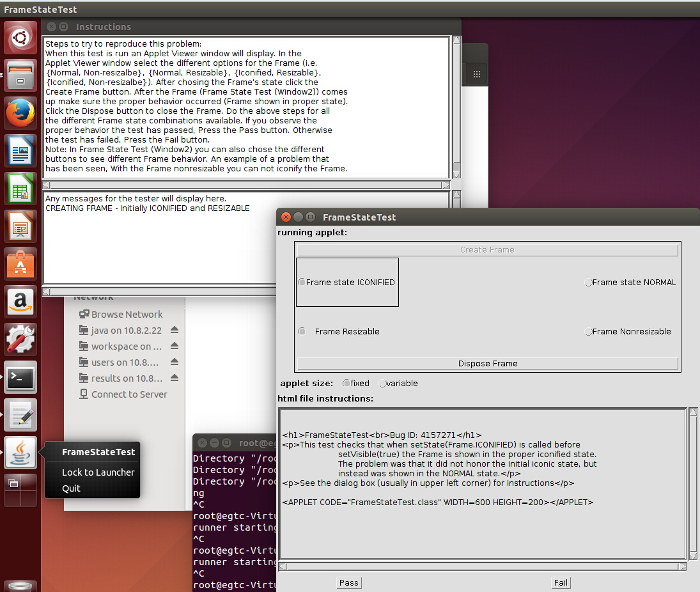Screen dimensions: 700x592
Task: Open Firefox from the launcher
Action: coord(21,113)
